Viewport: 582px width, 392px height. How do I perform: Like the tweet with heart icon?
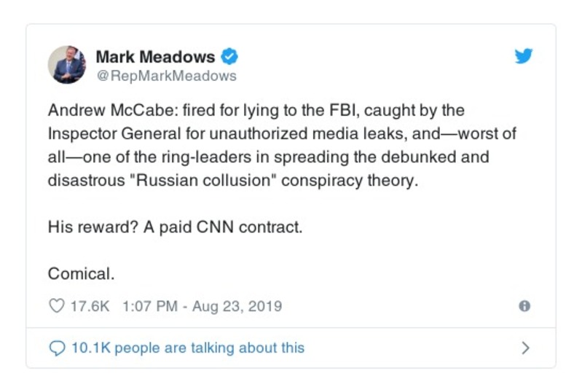pos(57,306)
